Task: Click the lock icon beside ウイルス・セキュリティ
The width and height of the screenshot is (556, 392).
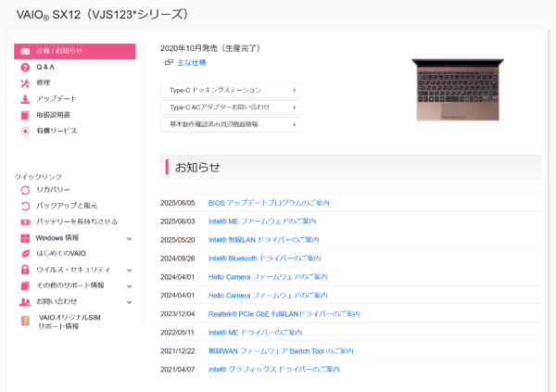Action: coord(25,270)
